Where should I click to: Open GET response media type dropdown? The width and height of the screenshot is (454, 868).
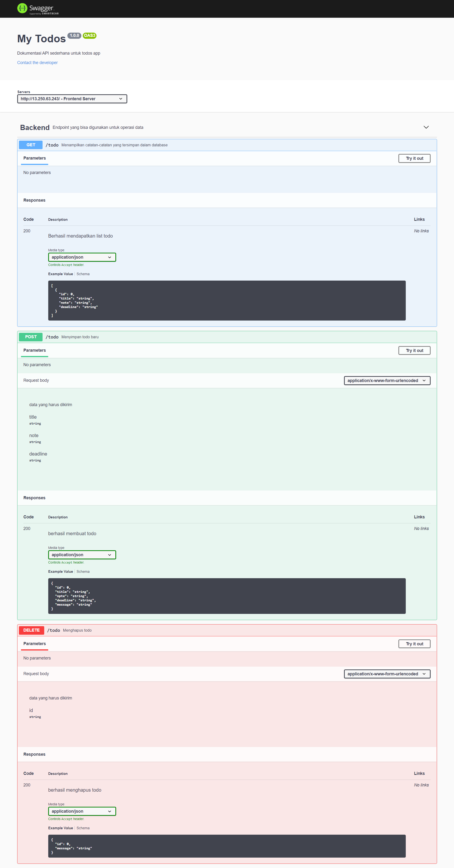pyautogui.click(x=82, y=257)
